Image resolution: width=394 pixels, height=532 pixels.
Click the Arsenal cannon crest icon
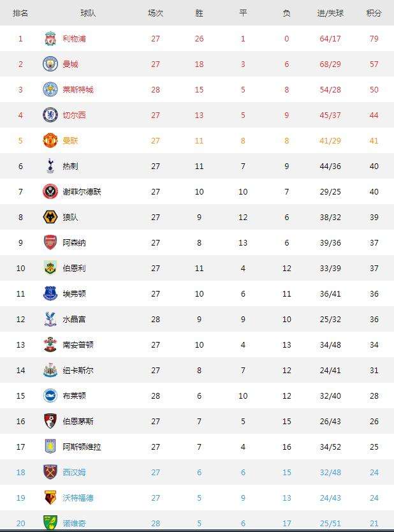pos(50,242)
